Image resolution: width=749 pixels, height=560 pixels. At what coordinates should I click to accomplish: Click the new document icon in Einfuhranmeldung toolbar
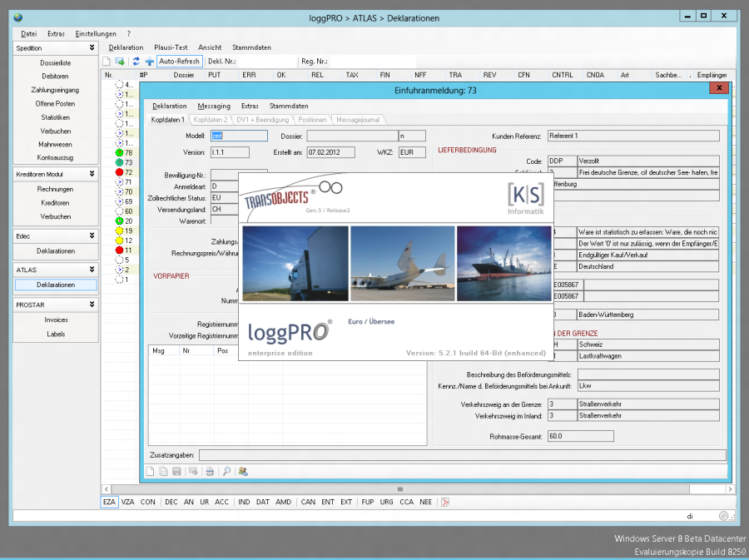point(150,471)
